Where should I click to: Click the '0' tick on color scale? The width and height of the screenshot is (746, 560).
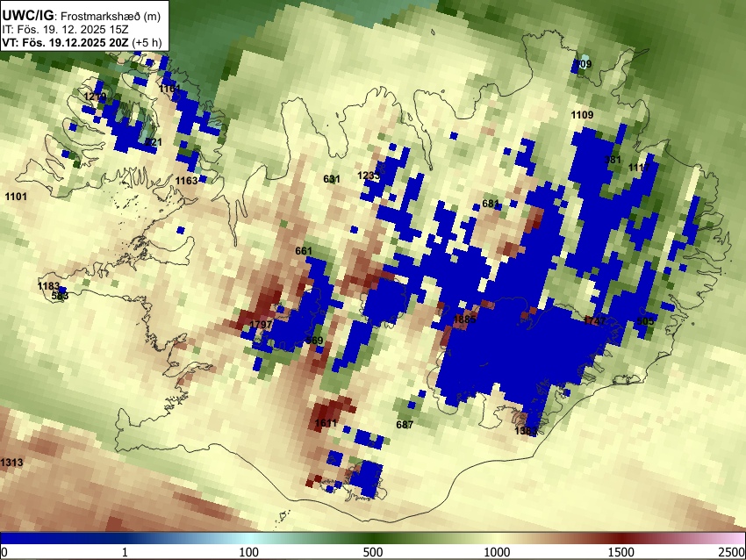click(4, 552)
